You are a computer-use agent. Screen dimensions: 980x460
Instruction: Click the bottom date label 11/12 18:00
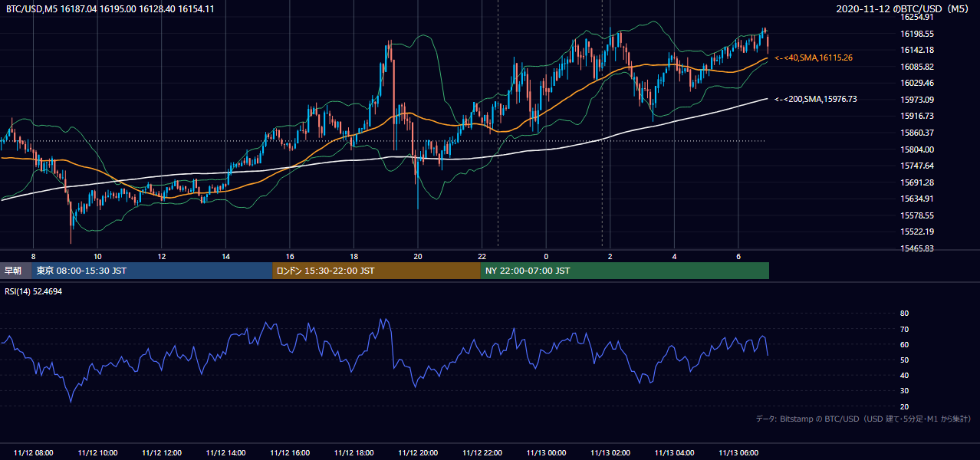[x=354, y=453]
